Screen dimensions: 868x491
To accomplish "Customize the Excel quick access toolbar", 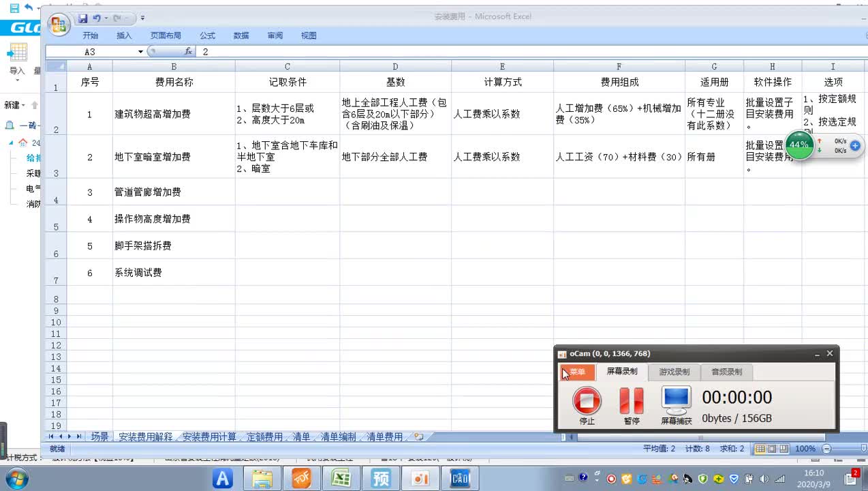I will click(142, 18).
